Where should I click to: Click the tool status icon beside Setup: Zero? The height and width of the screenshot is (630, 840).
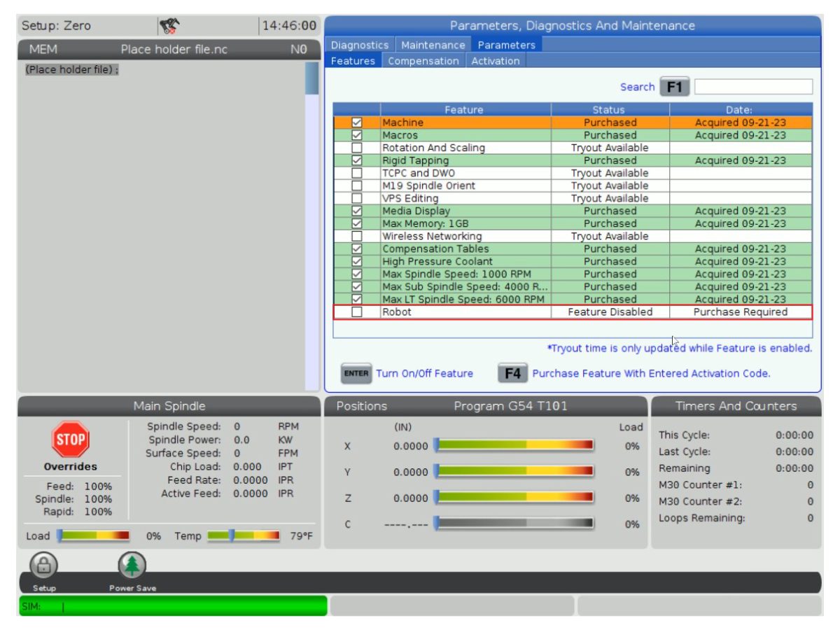click(x=168, y=26)
